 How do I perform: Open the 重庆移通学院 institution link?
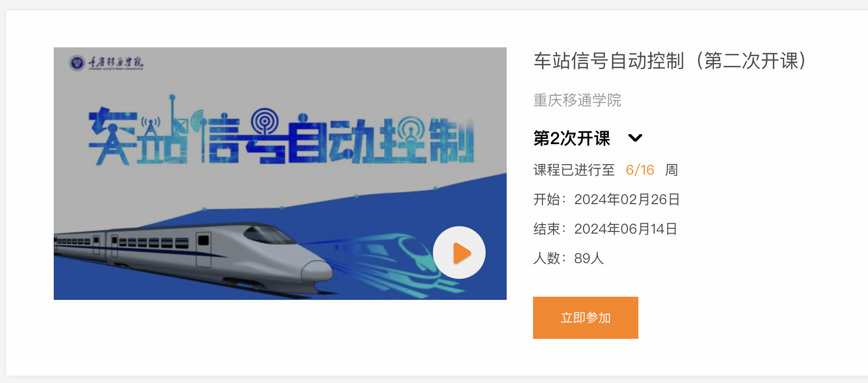(577, 100)
